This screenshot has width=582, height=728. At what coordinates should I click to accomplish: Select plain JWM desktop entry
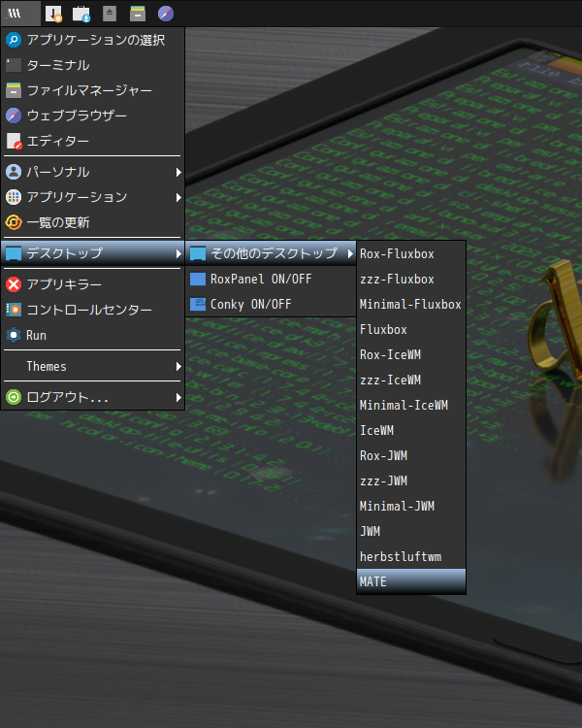click(411, 531)
